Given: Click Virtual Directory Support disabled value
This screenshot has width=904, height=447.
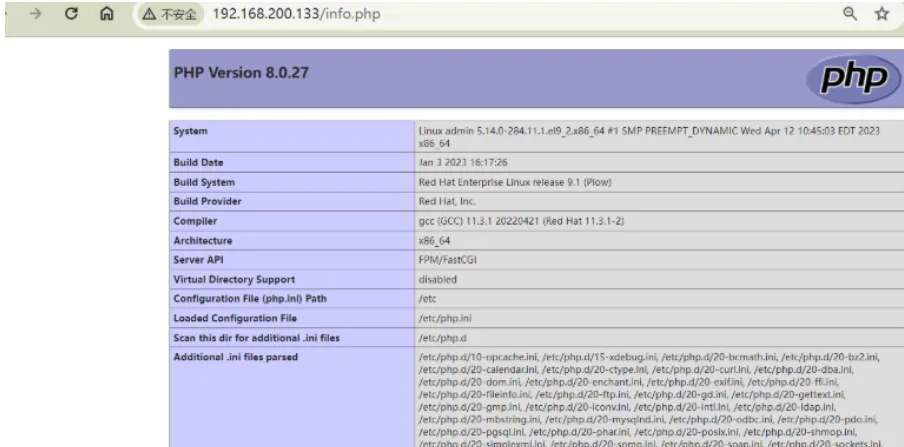Looking at the screenshot, I should [x=438, y=279].
